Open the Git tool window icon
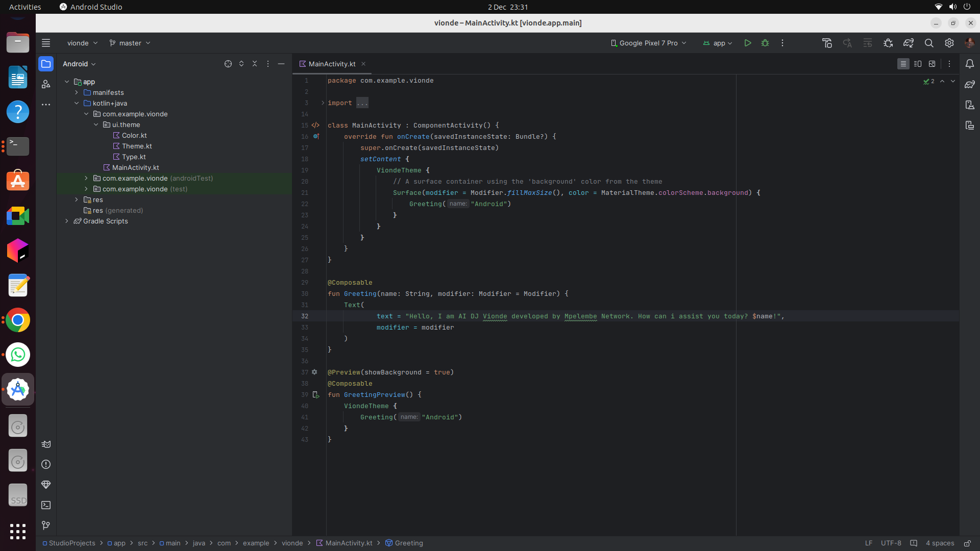The width and height of the screenshot is (980, 551). pyautogui.click(x=46, y=525)
